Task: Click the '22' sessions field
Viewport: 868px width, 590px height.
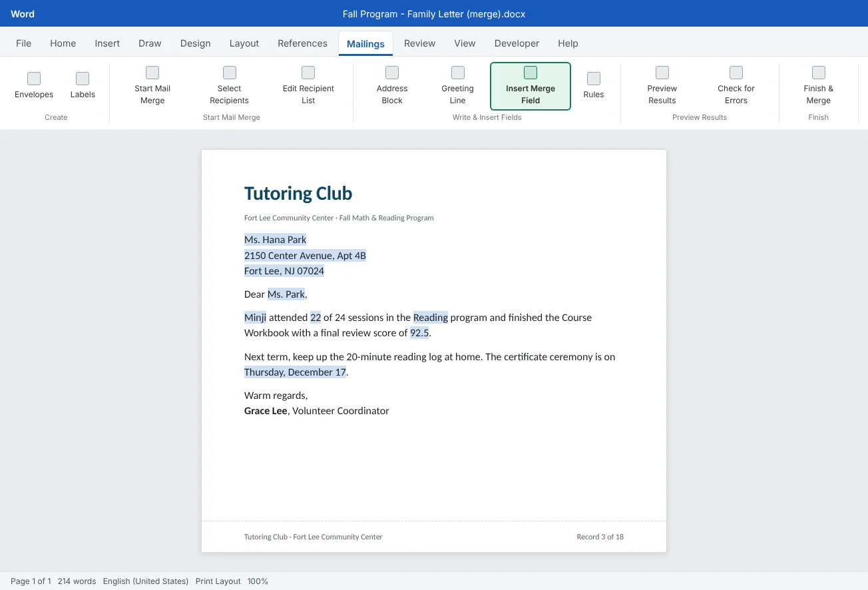Action: click(x=316, y=318)
